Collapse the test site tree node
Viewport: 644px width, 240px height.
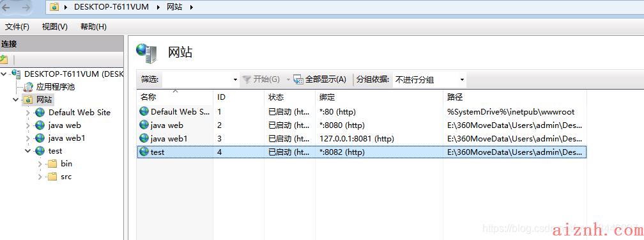point(28,151)
